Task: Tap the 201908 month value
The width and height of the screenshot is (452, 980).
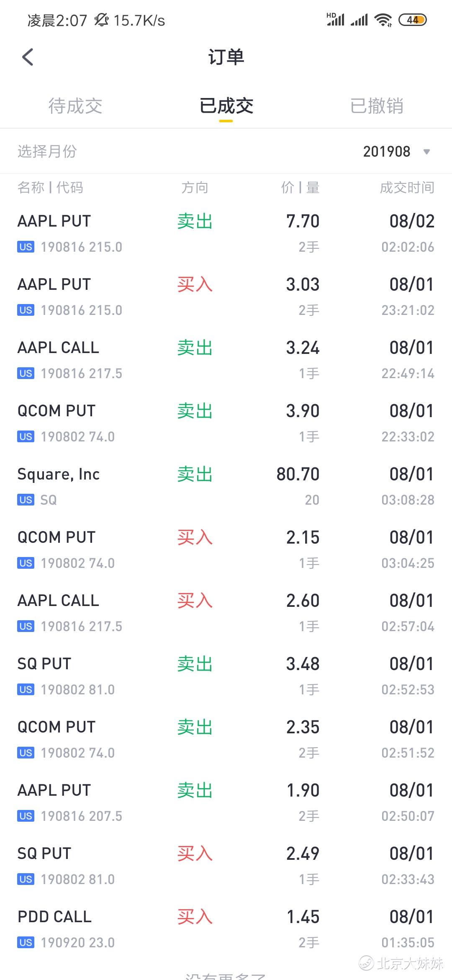Action: coord(387,152)
